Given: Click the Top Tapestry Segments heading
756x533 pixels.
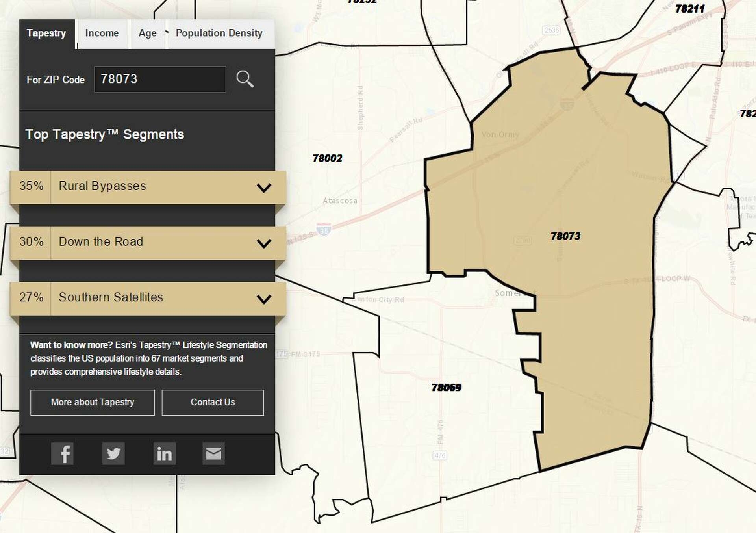Looking at the screenshot, I should (x=105, y=134).
